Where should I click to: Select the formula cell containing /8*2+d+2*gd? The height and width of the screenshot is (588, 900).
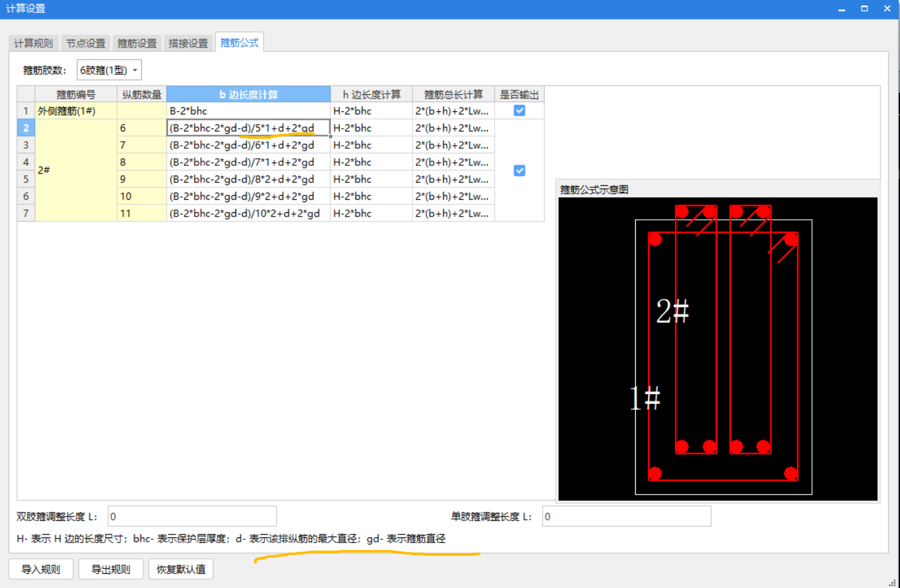249,179
